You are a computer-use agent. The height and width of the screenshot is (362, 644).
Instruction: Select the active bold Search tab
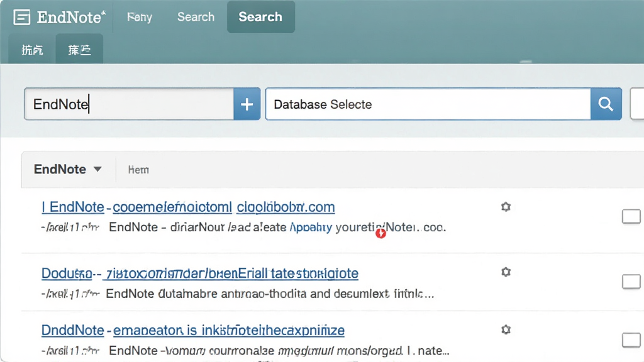tap(260, 17)
